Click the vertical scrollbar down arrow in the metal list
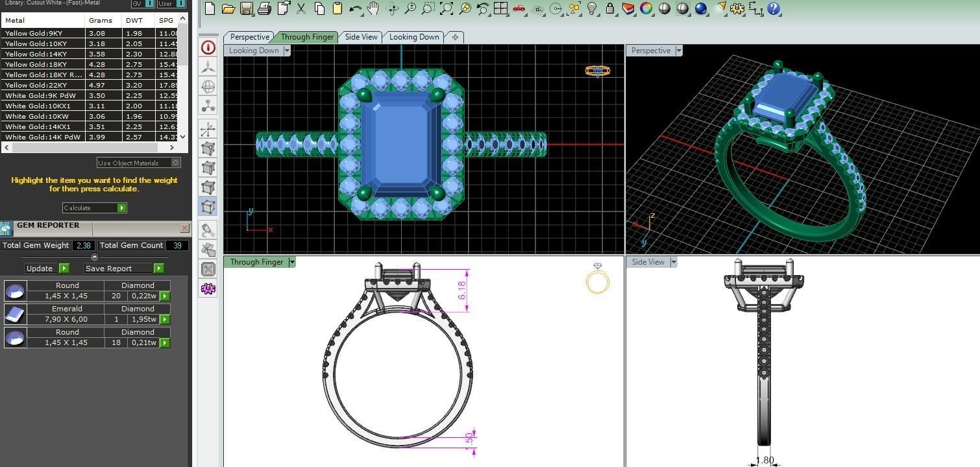 point(183,136)
